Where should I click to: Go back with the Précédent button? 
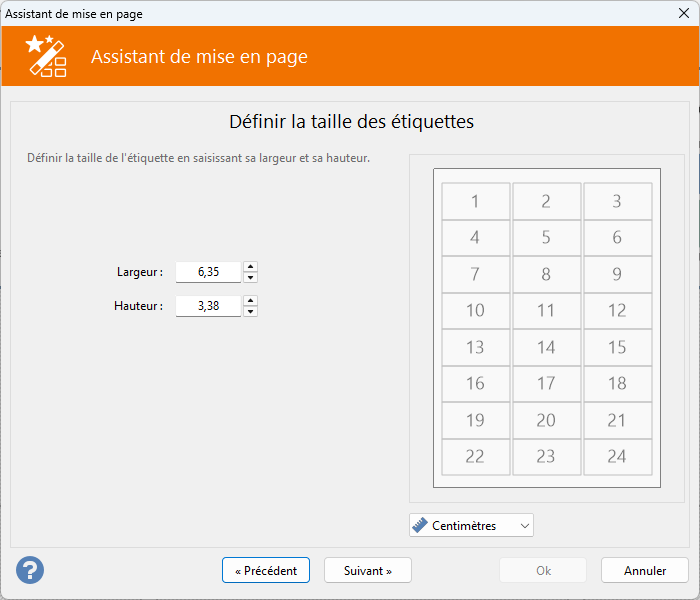(x=266, y=570)
